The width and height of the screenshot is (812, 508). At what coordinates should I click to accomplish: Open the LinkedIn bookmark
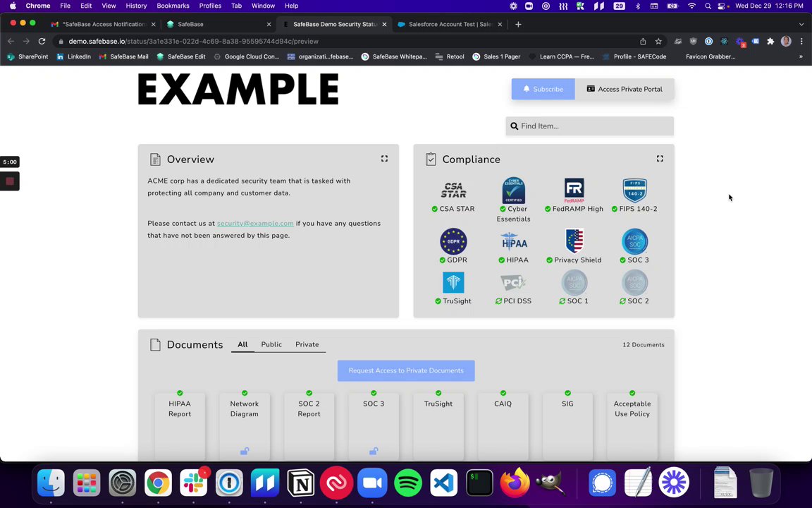point(73,56)
